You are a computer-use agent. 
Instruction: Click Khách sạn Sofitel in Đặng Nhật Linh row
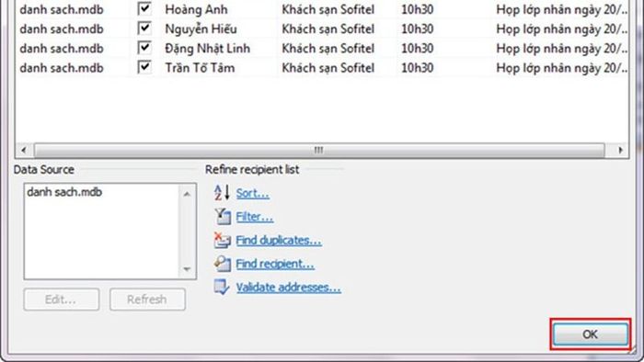328,49
